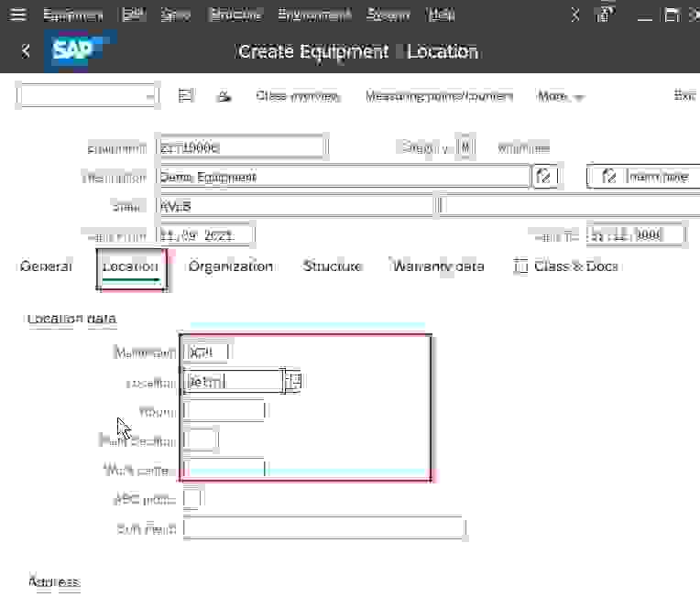Screen dimensions: 700x597
Task: Open the Structure tab
Action: point(333,266)
